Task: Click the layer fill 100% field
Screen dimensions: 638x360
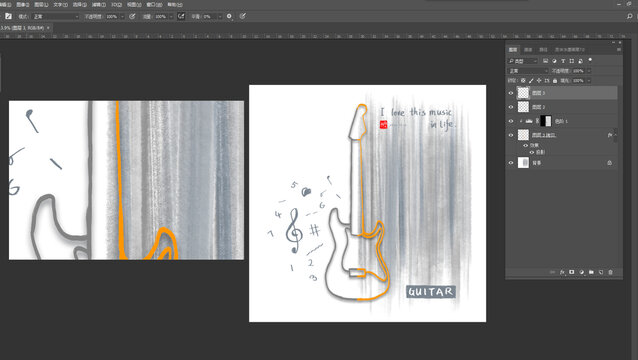Action: (x=579, y=81)
